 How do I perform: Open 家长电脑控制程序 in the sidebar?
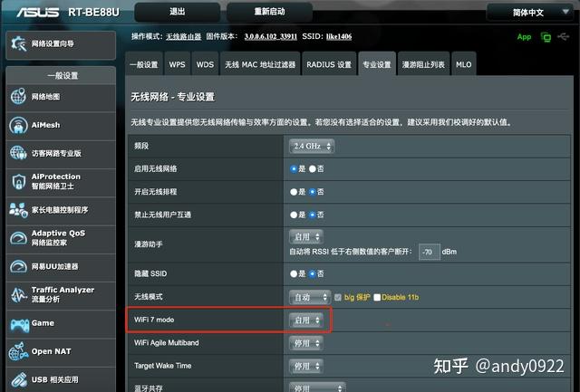point(61,210)
